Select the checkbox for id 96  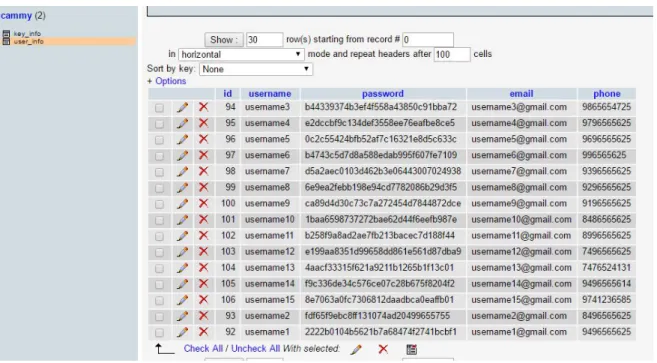coord(159,140)
